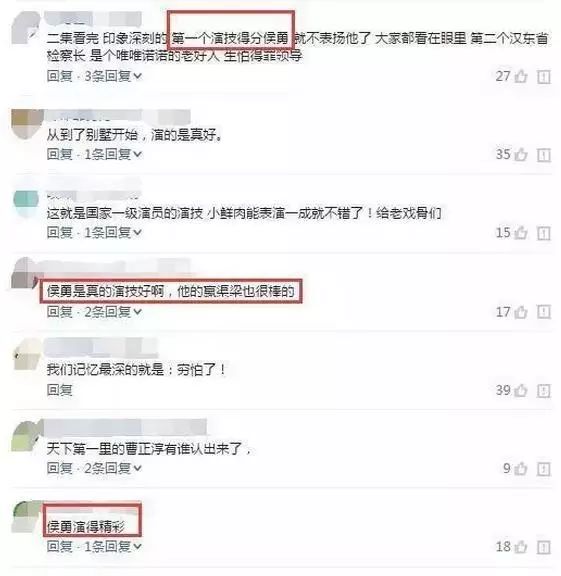Reply to the 国家一级演员 comment

pyautogui.click(x=60, y=233)
